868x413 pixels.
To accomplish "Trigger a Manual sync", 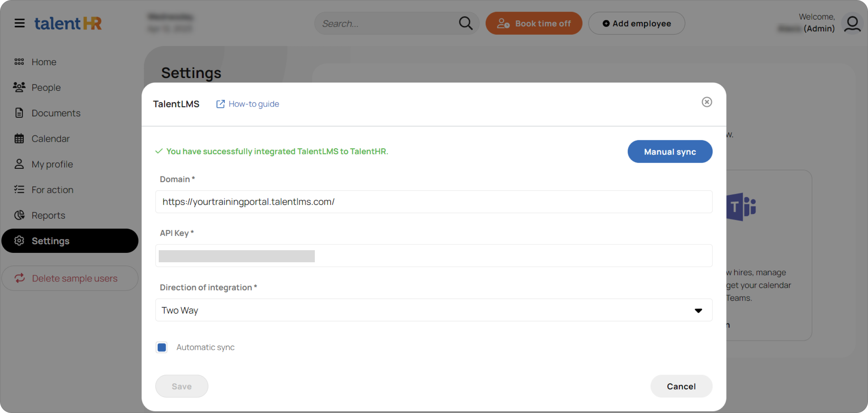I will point(670,151).
